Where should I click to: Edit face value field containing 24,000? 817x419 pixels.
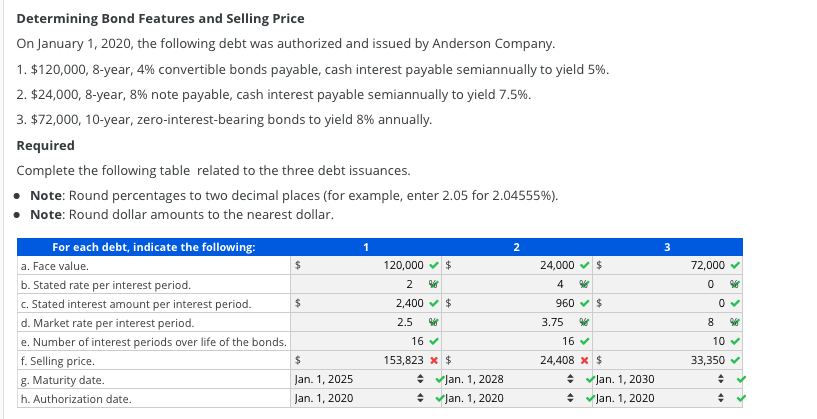click(515, 265)
